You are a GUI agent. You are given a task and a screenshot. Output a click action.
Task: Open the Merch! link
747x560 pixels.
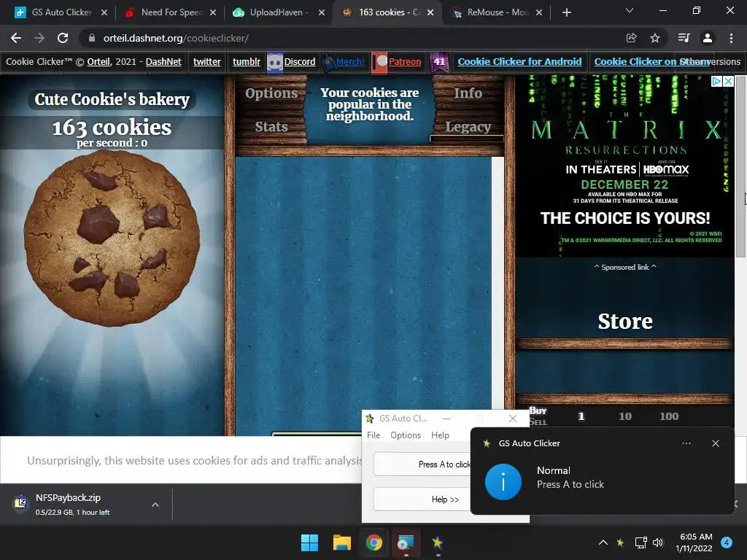[x=350, y=61]
